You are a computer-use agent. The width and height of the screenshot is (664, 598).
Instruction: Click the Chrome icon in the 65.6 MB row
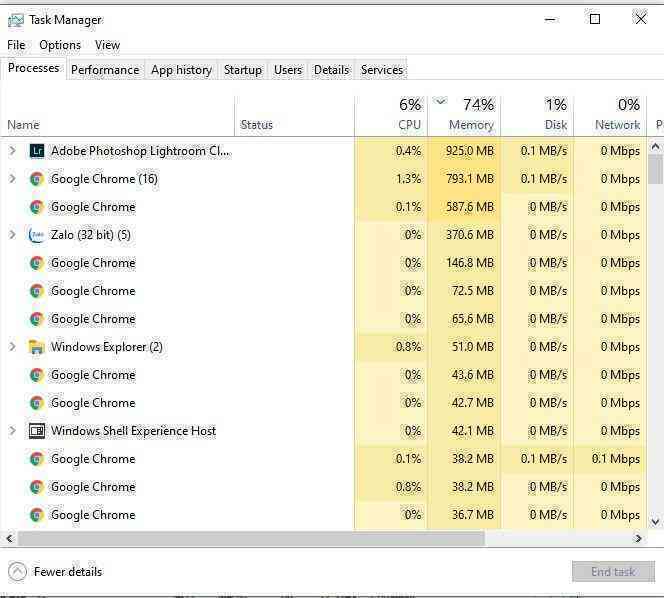point(37,319)
